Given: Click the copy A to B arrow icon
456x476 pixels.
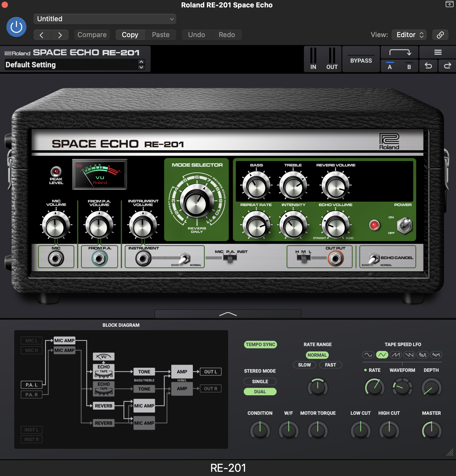Looking at the screenshot, I should (400, 52).
